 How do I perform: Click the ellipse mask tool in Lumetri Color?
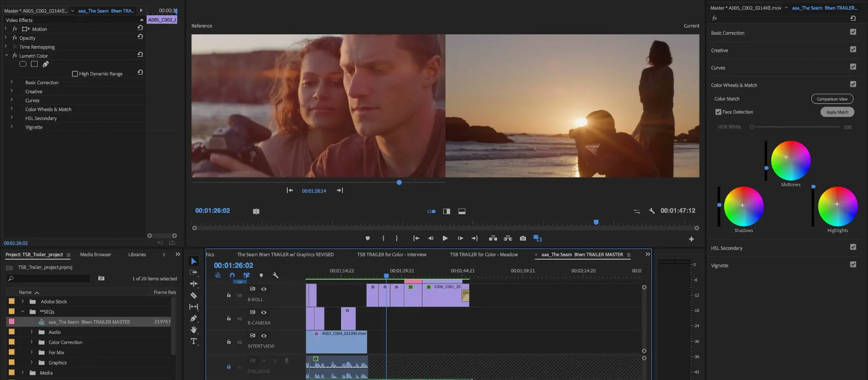[x=23, y=64]
